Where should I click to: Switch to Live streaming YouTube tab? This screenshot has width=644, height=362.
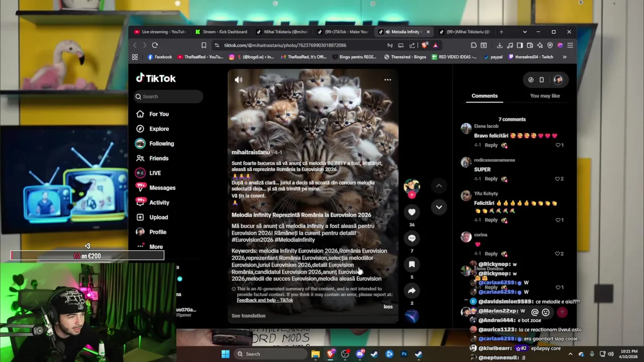[160, 32]
